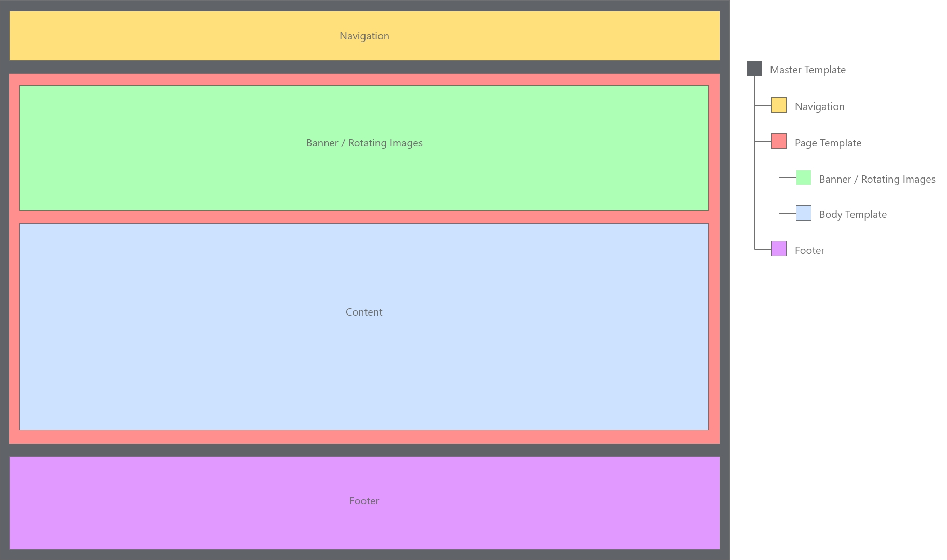Image resolution: width=947 pixels, height=560 pixels.
Task: Click the yellow Navigation bar in the layout
Action: (x=363, y=35)
